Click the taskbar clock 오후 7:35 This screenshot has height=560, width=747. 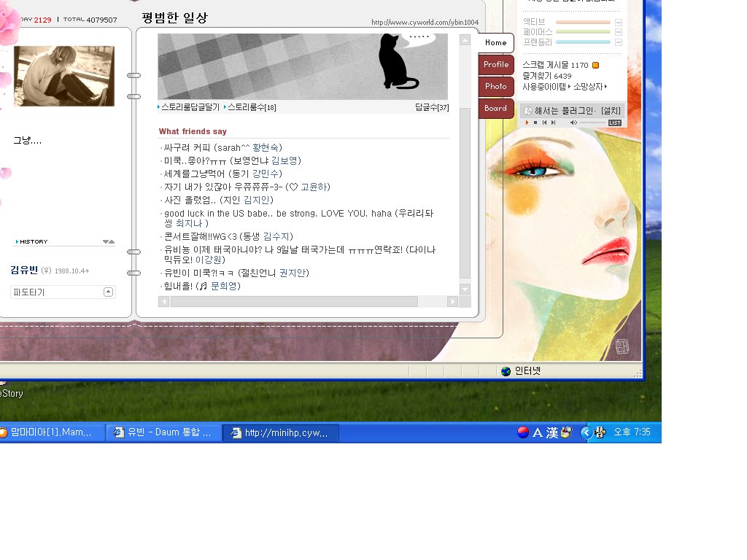tap(632, 432)
